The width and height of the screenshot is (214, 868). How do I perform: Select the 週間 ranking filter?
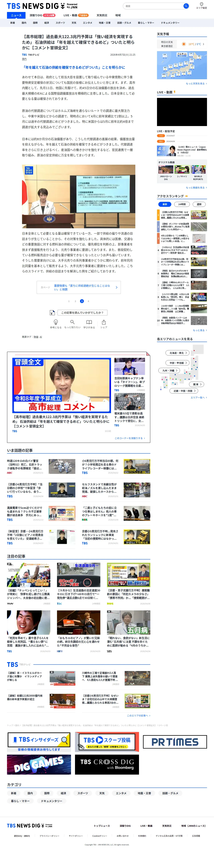[199, 204]
